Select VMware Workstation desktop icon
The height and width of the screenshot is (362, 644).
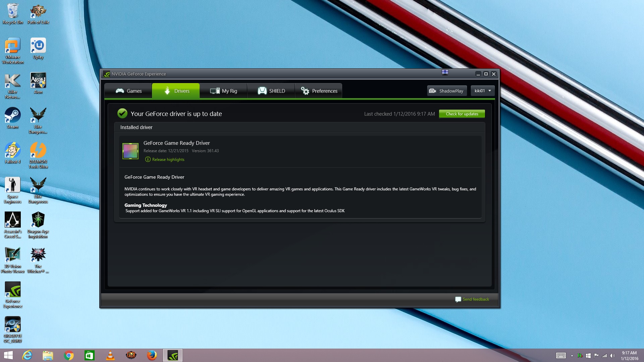coord(13,51)
